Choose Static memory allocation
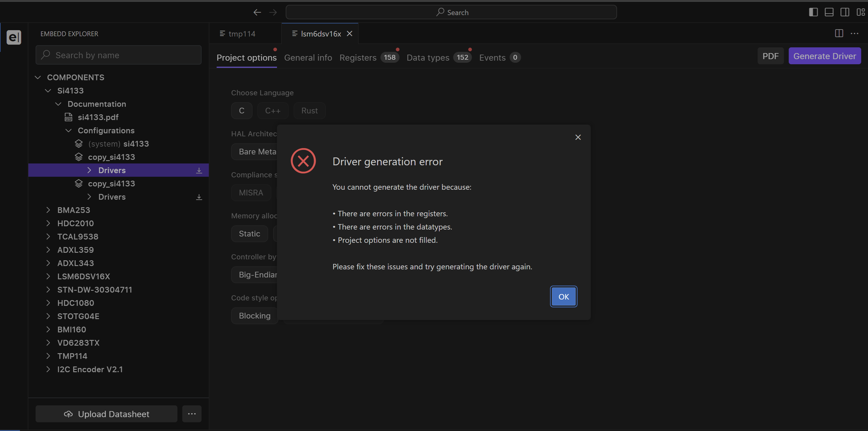Viewport: 868px width, 431px height. pos(249,234)
